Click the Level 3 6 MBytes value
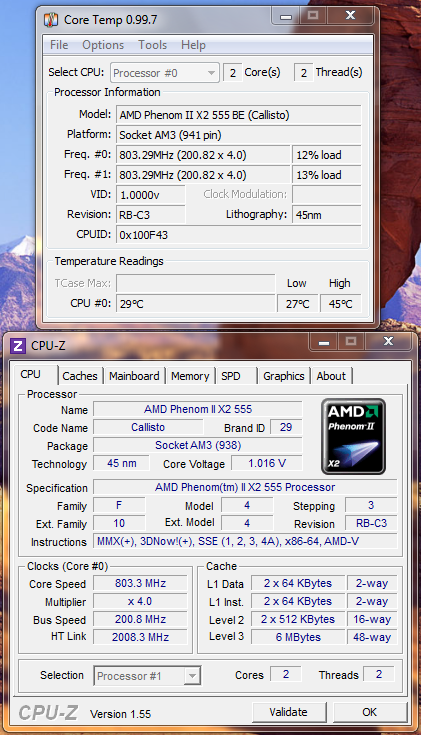421x735 pixels. 298,637
